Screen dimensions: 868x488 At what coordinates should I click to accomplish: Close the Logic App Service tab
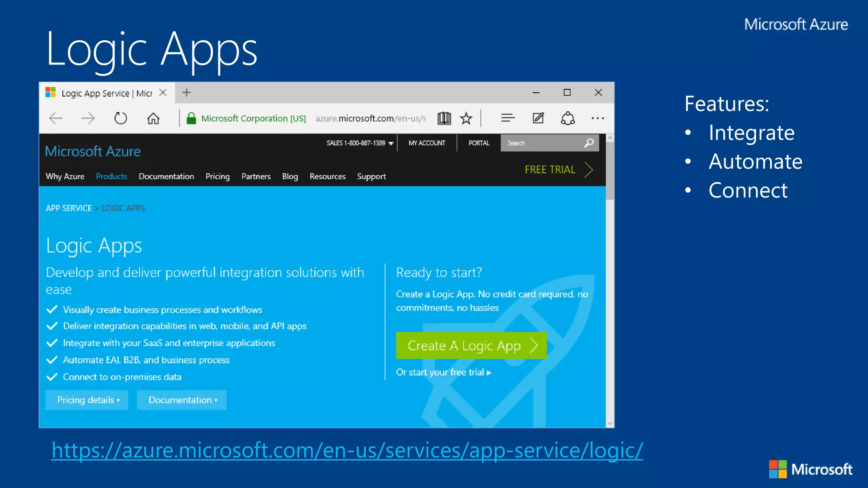pyautogui.click(x=163, y=92)
